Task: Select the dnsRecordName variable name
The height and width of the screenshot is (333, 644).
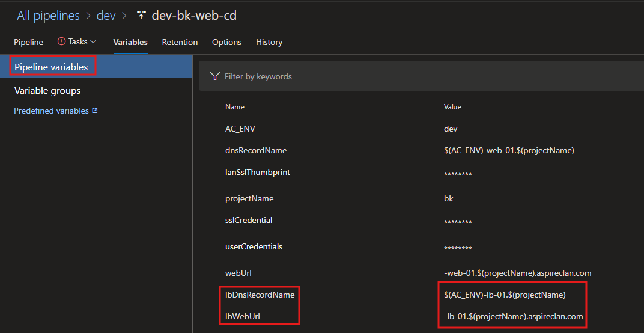Action: coord(256,150)
